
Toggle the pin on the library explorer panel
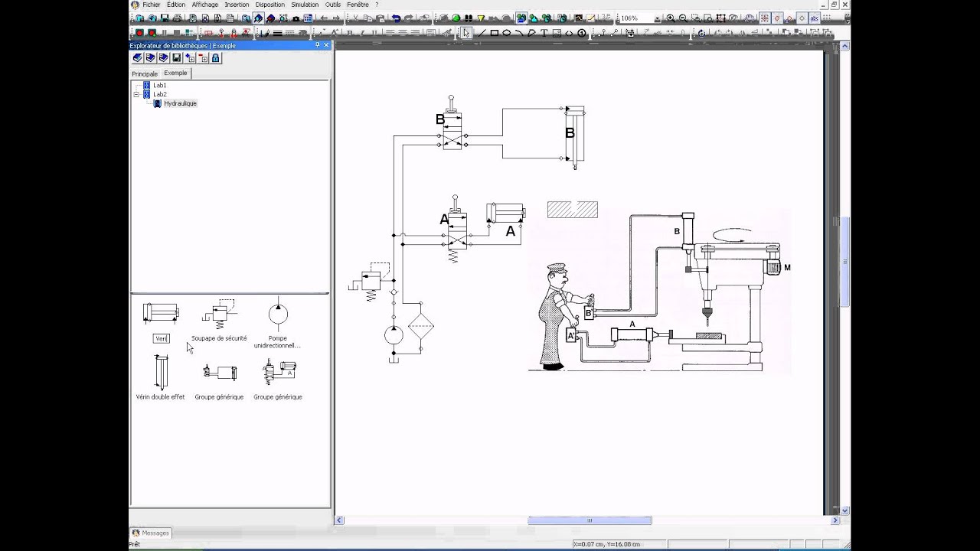click(x=318, y=45)
